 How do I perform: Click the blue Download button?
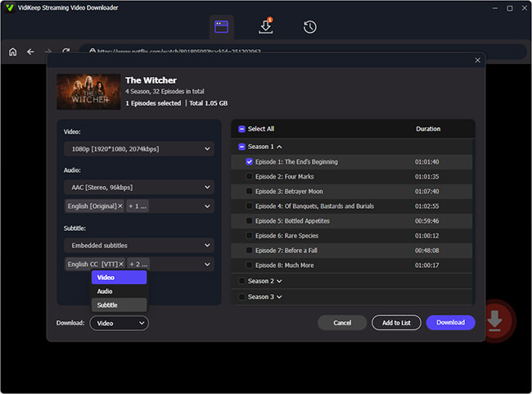(x=451, y=323)
